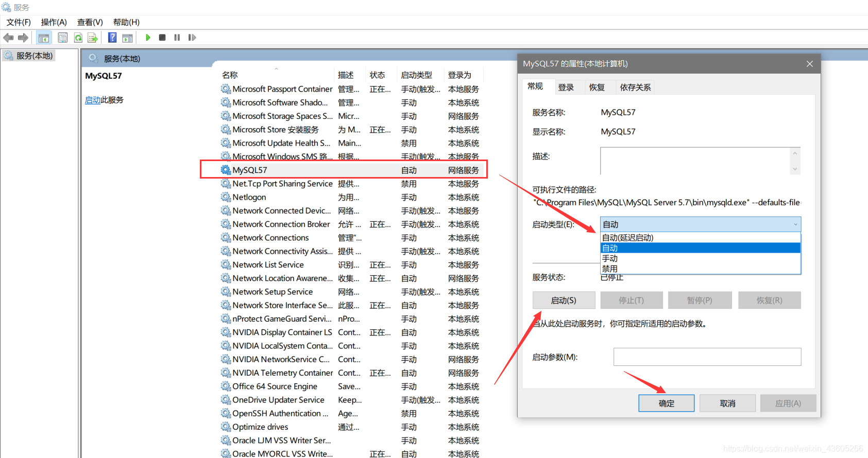Open the 启动类型 startup type dropdown

click(700, 224)
